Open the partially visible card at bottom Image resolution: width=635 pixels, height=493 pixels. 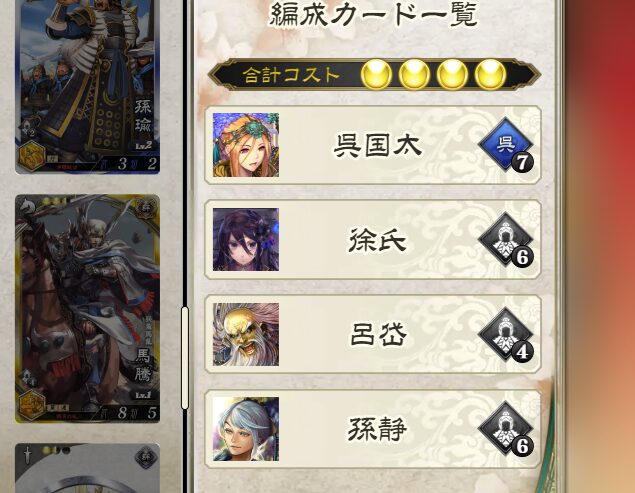point(87,468)
